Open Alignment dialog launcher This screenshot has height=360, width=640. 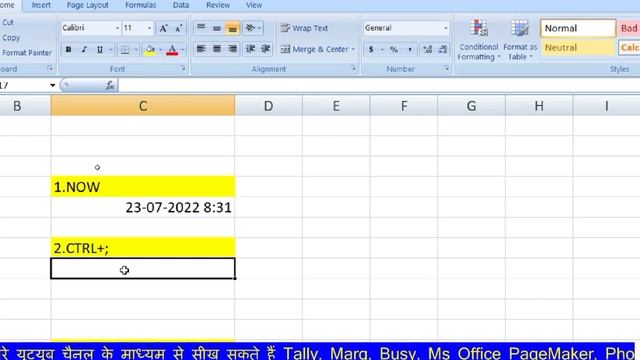click(353, 68)
